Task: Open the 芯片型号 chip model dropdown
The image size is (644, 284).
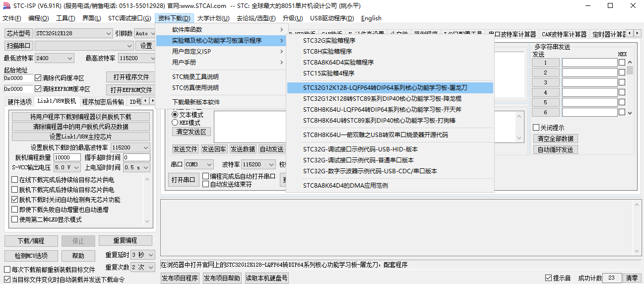Action: point(73,33)
